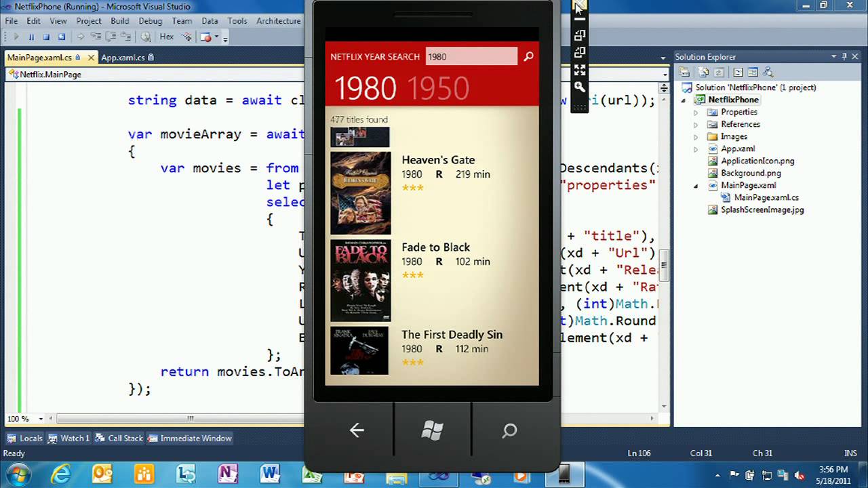Click The First Deadly Sin title
This screenshot has height=488, width=868.
pos(452,335)
